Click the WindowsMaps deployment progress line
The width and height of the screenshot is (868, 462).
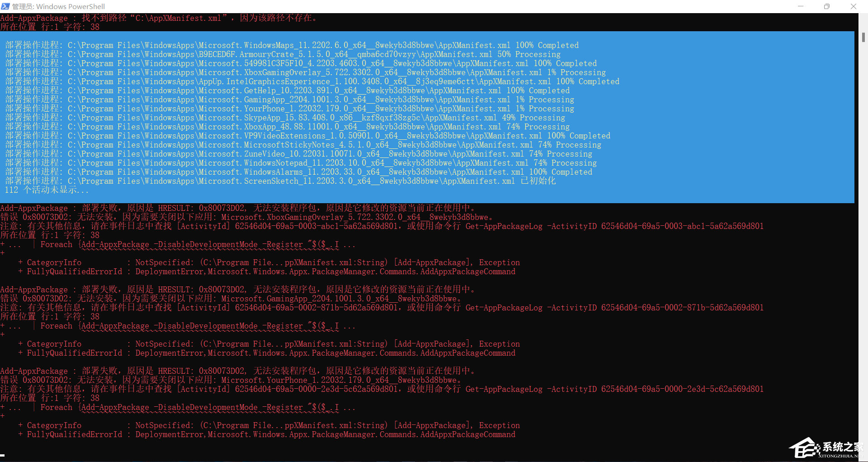pos(292,45)
